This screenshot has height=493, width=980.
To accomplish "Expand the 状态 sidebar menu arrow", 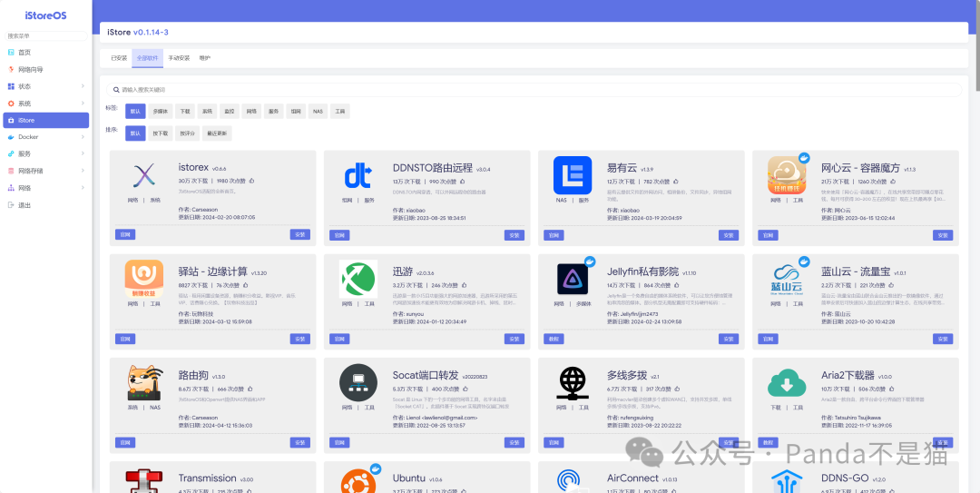I will pyautogui.click(x=83, y=86).
